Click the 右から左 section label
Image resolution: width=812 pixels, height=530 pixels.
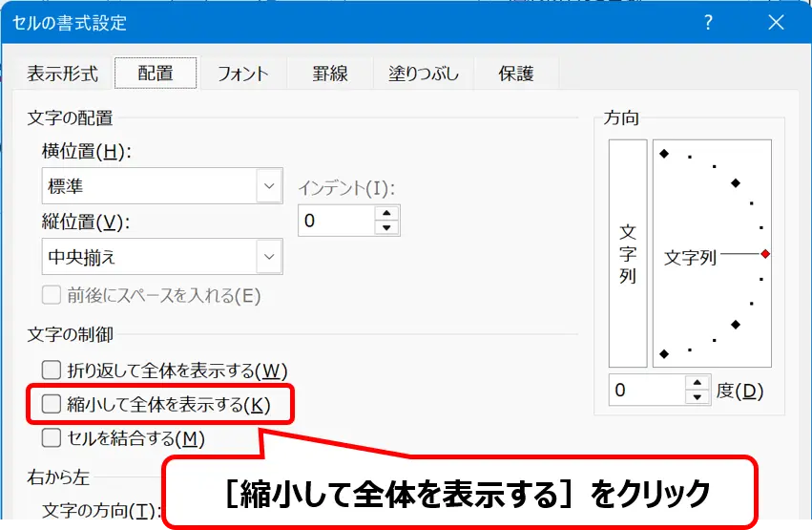click(58, 477)
